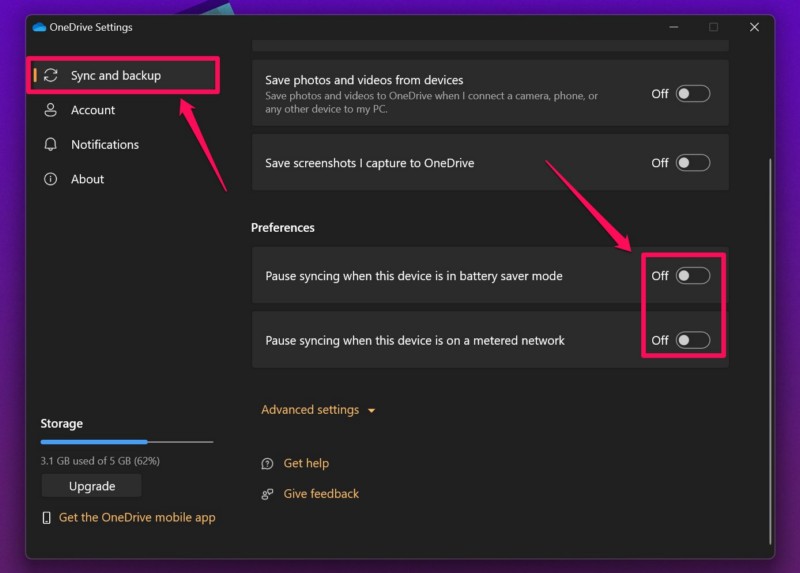Image resolution: width=800 pixels, height=573 pixels.
Task: Click the Sync and backup circular arrows icon
Action: (x=50, y=76)
